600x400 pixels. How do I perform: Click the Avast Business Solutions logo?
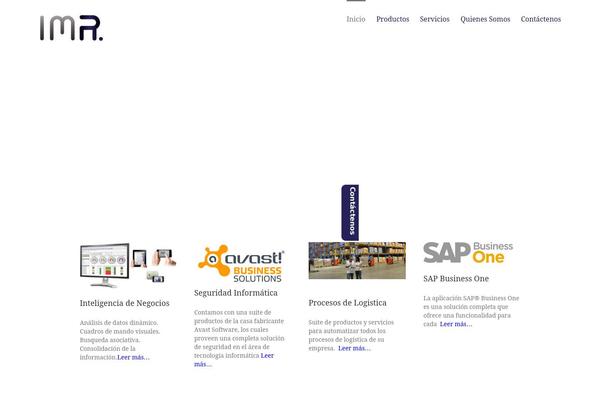[x=241, y=263]
